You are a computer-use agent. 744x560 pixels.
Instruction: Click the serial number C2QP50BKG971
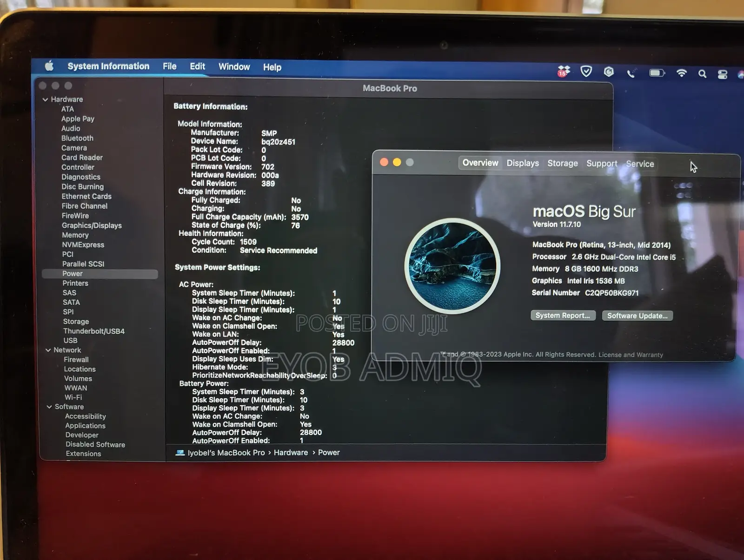612,293
